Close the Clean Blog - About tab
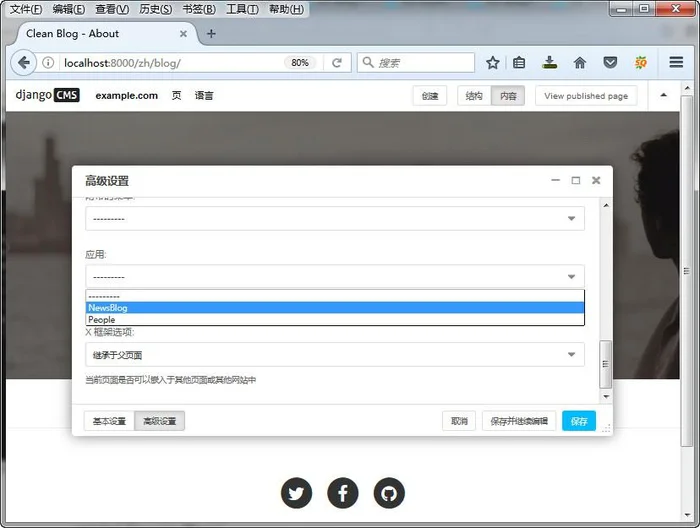The height and width of the screenshot is (528, 700). coord(183,33)
